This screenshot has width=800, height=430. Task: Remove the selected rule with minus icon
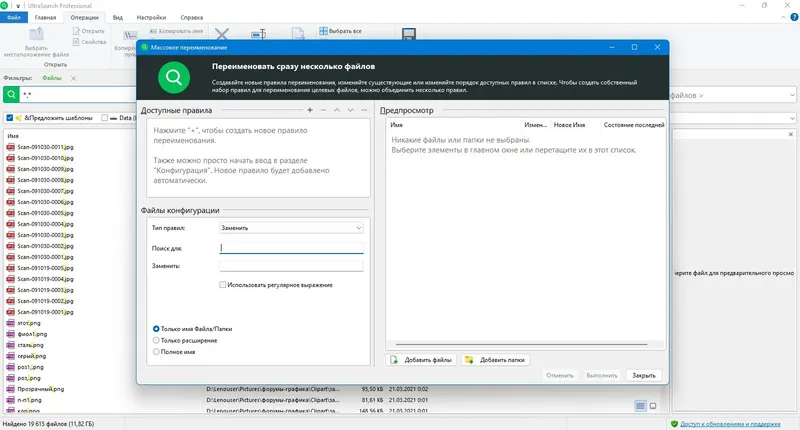pos(323,110)
